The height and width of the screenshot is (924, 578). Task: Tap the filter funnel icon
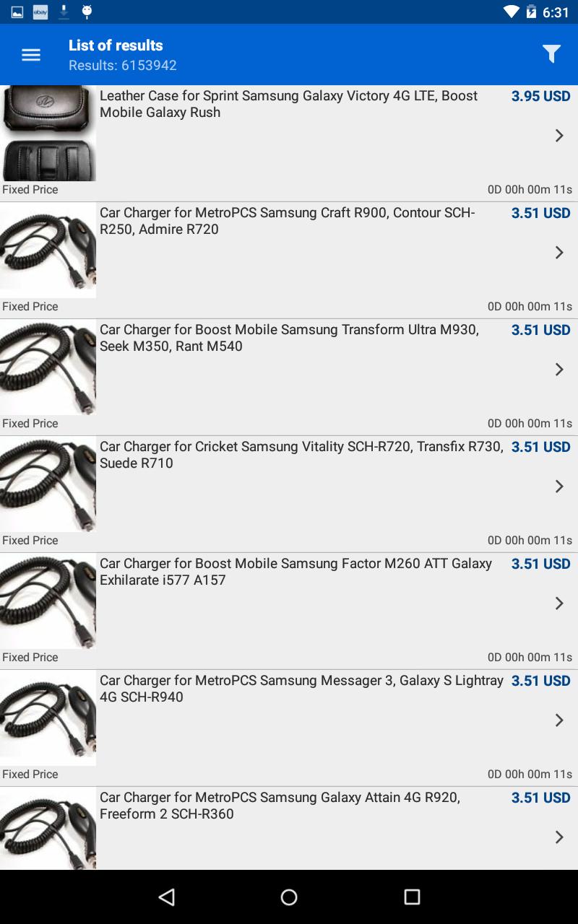[x=551, y=54]
